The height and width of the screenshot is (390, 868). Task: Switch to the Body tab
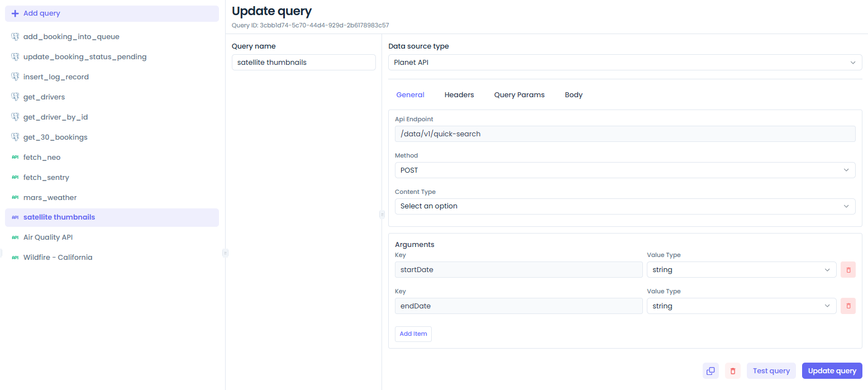tap(573, 94)
